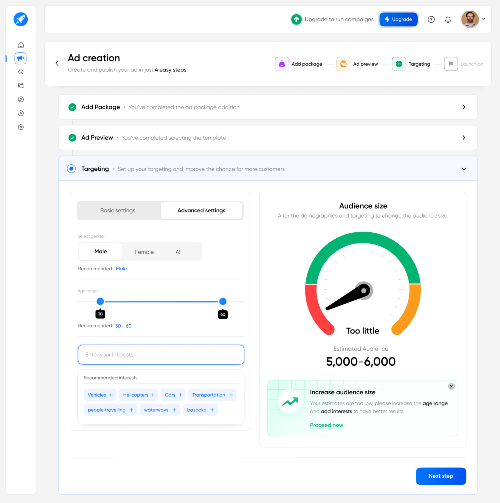The width and height of the screenshot is (500, 503).
Task: Click the recommended 30 - 60 age link
Action: 123,326
